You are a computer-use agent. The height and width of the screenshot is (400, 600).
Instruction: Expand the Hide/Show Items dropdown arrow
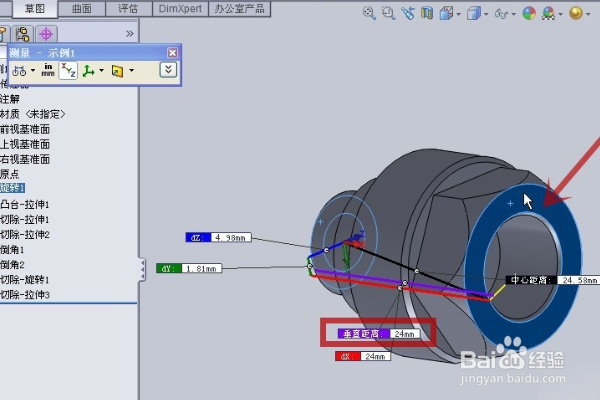(514, 15)
